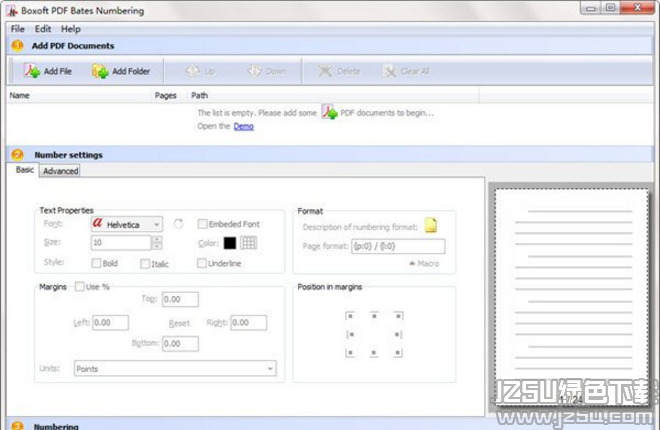Click the Page format input field
The width and height of the screenshot is (660, 430).
(x=398, y=246)
